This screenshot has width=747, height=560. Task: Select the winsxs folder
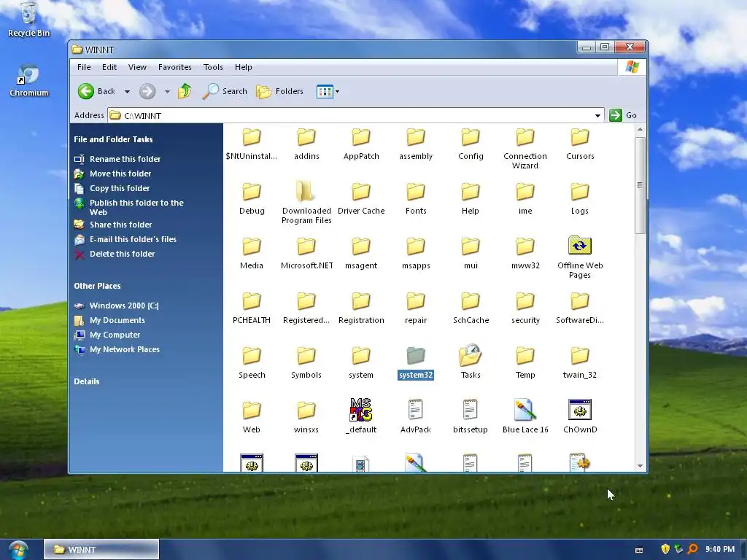(306, 417)
